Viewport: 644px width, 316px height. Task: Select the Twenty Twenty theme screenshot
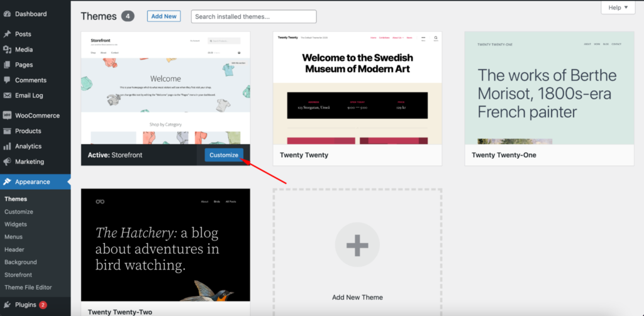pyautogui.click(x=357, y=88)
